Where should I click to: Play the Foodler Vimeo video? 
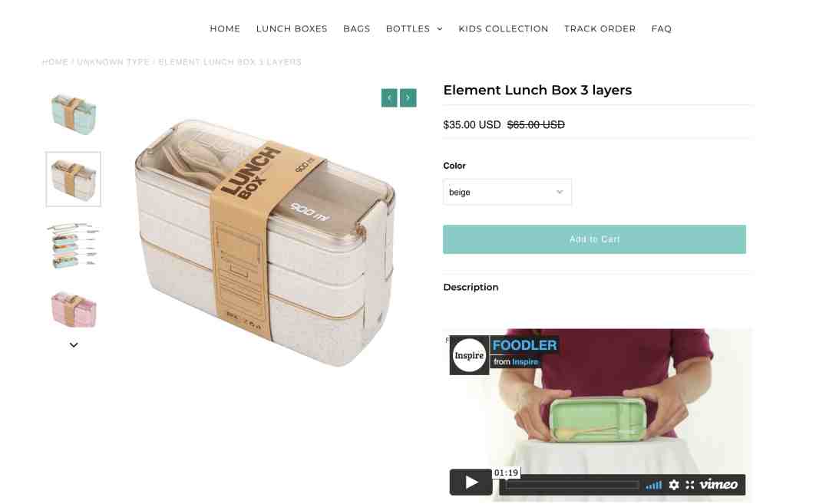471,483
